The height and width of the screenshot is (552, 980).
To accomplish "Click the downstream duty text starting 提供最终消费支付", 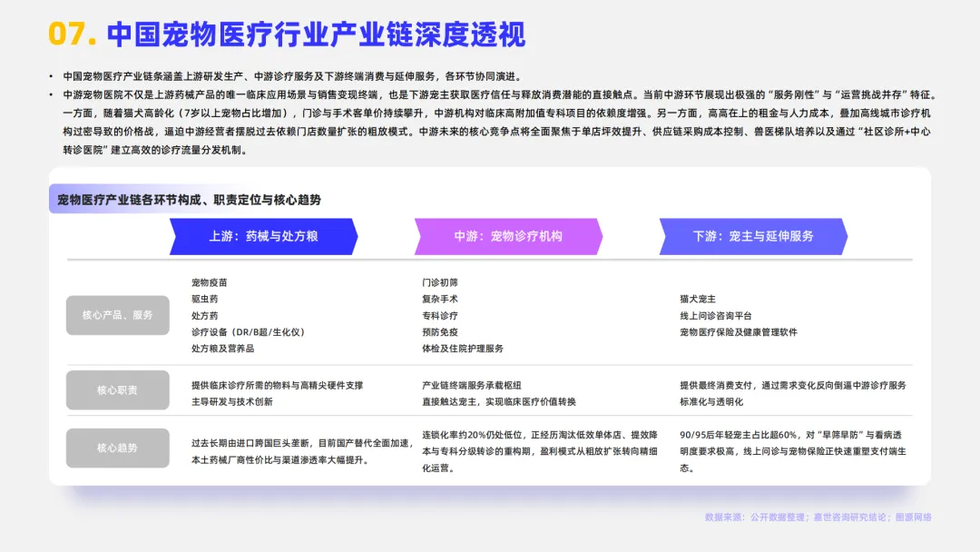I will point(793,393).
